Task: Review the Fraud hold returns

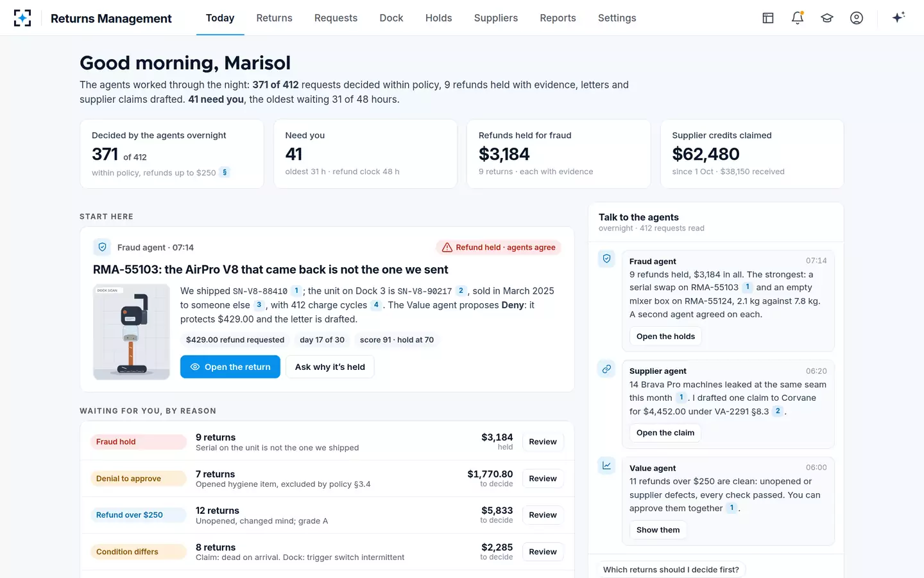Action: (543, 442)
